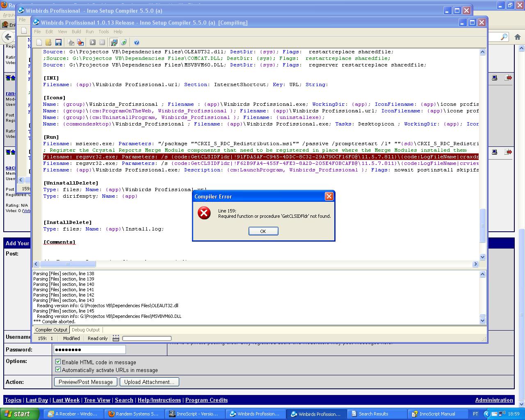Screen dimensions: 525x420
Task: Click the editor horizontal scroll right arrow
Action: click(x=476, y=264)
